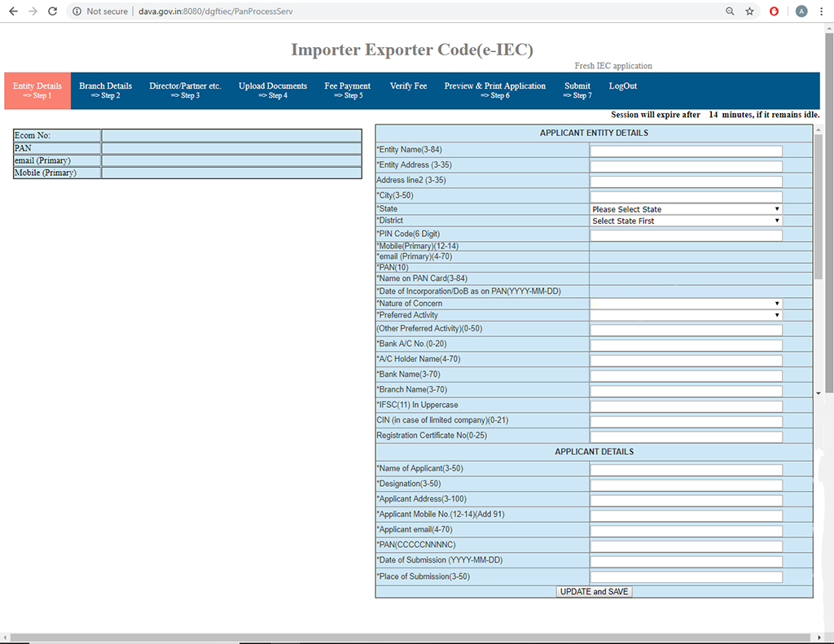Screen dimensions: 834x644
Task: Click the Not secure info icon
Action: (76, 11)
